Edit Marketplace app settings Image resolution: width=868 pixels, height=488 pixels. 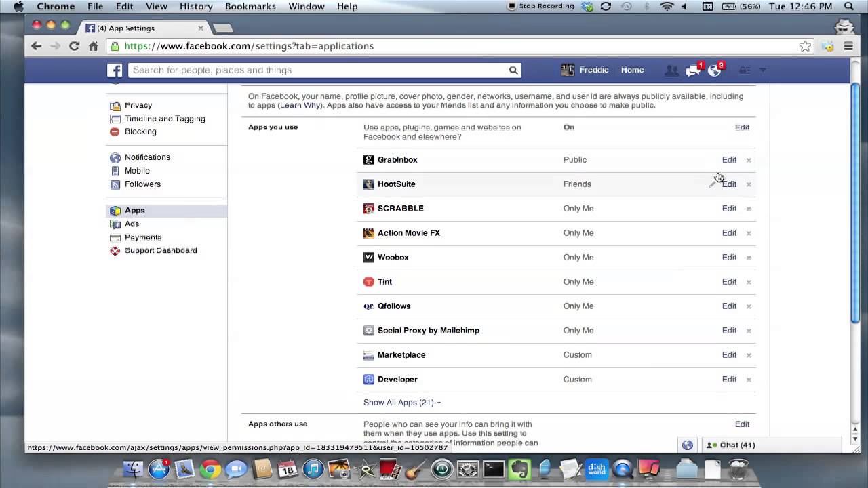729,355
